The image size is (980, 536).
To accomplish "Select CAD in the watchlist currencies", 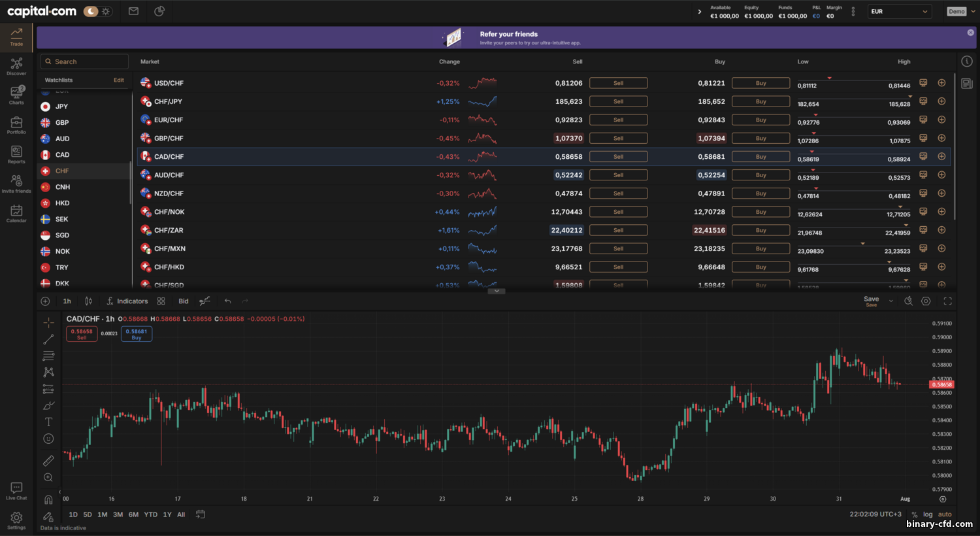I will 62,155.
